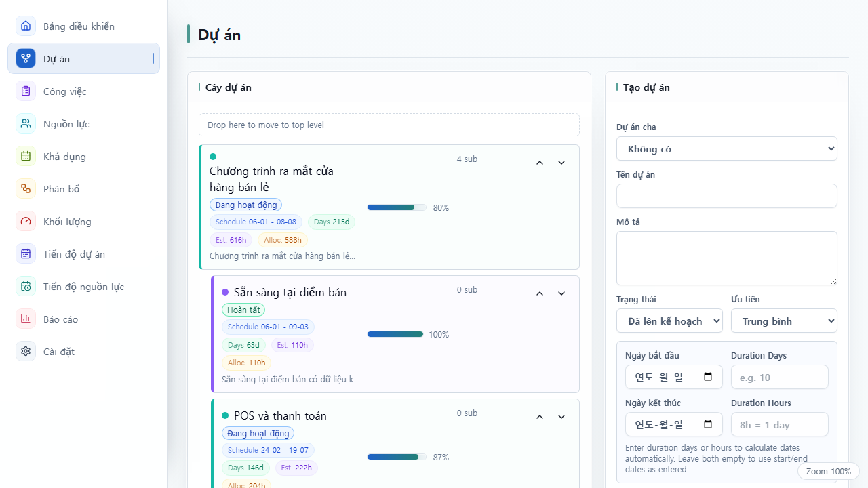Click the Hoàn tất status badge
The height and width of the screenshot is (488, 868).
point(243,310)
